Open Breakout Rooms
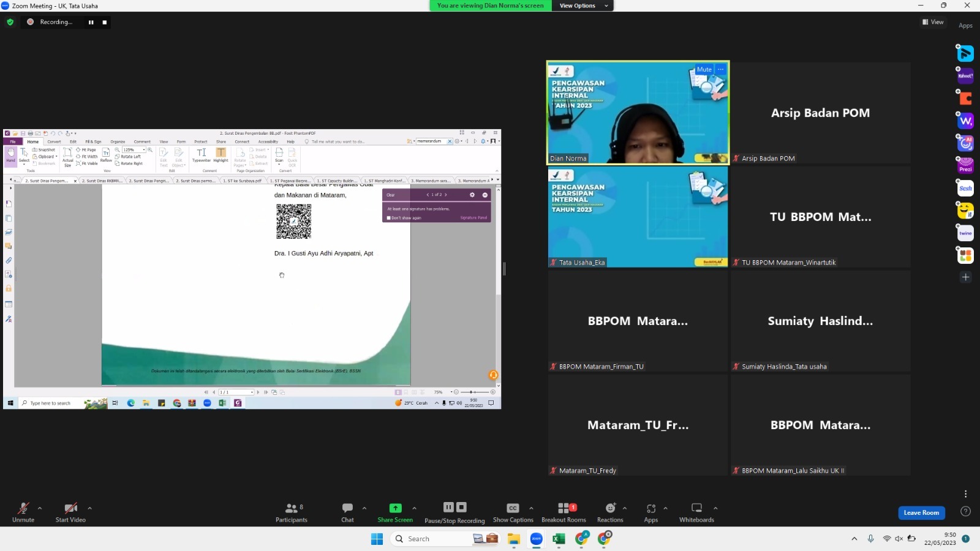The height and width of the screenshot is (551, 980). 563,512
